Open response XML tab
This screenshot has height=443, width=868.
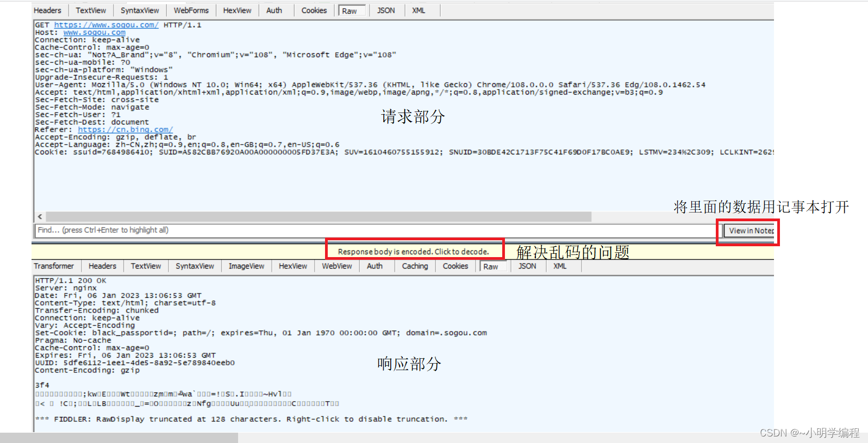[x=560, y=266]
